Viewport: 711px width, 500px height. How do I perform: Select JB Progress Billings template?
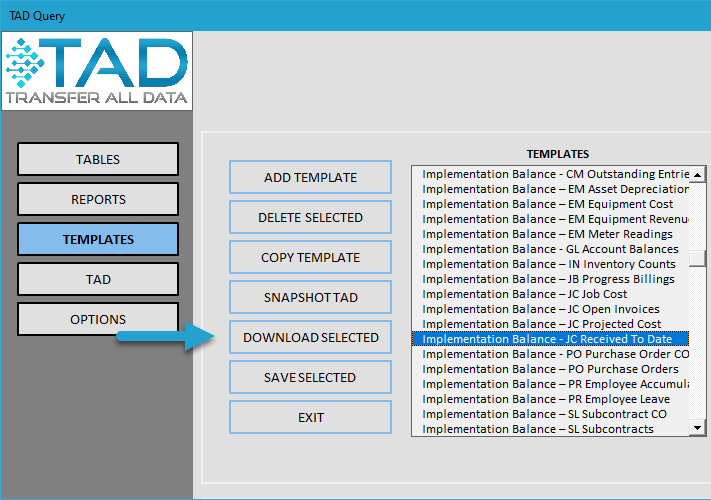(x=550, y=279)
